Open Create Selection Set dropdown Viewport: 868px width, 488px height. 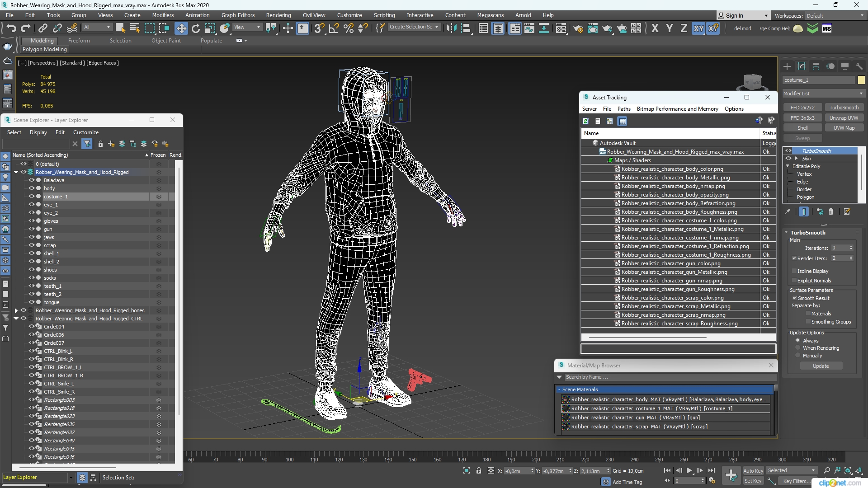tap(414, 27)
